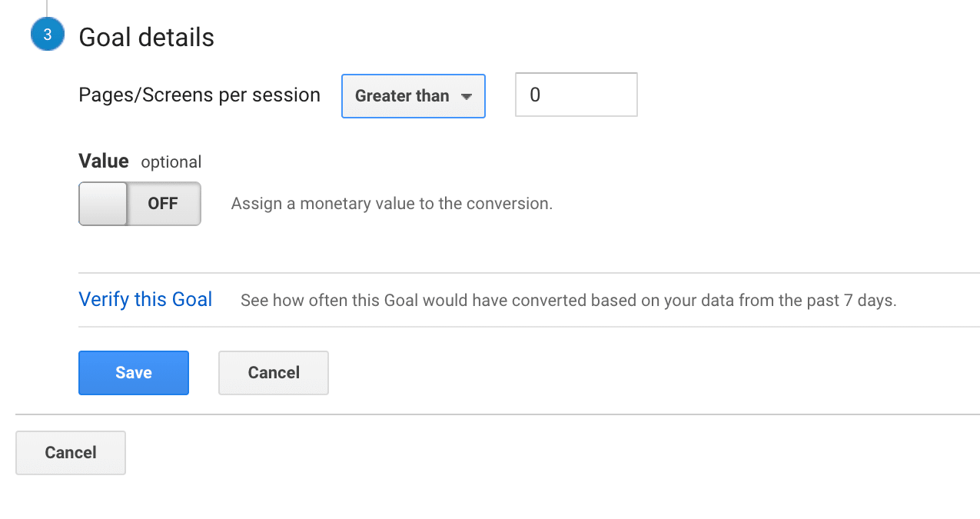
Task: Click the bottom-most Cancel button
Action: tap(71, 453)
